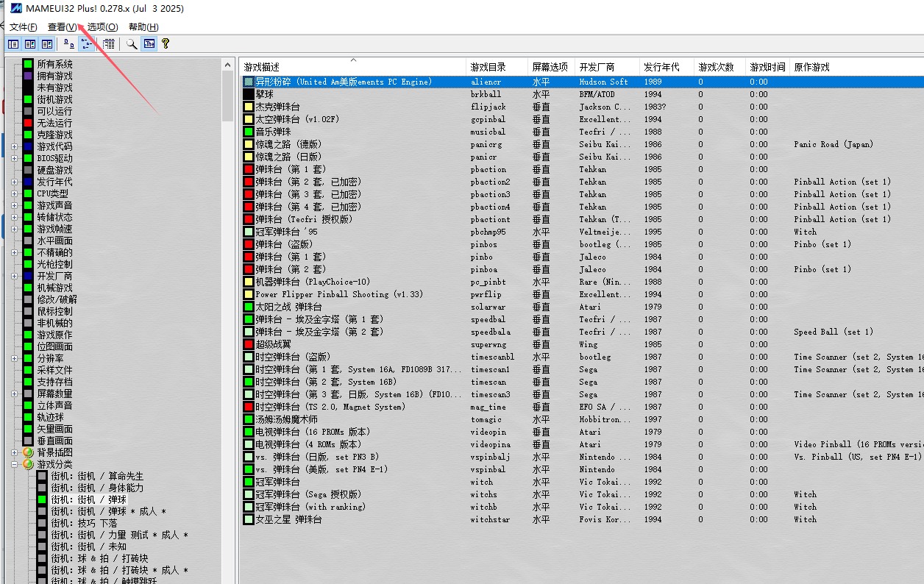The image size is (924, 584).
Task: Expand the BIOS驱动 folder node
Action: coord(15,158)
